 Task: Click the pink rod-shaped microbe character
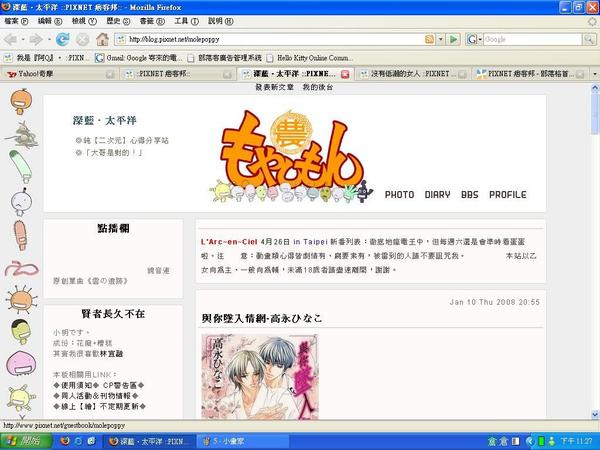tap(20, 235)
